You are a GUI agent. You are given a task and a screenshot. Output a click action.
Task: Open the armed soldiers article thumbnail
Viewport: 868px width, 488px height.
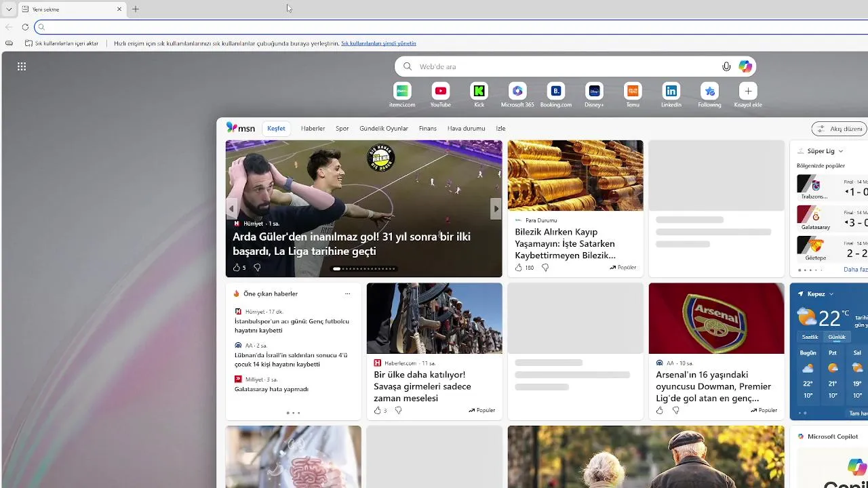click(434, 319)
